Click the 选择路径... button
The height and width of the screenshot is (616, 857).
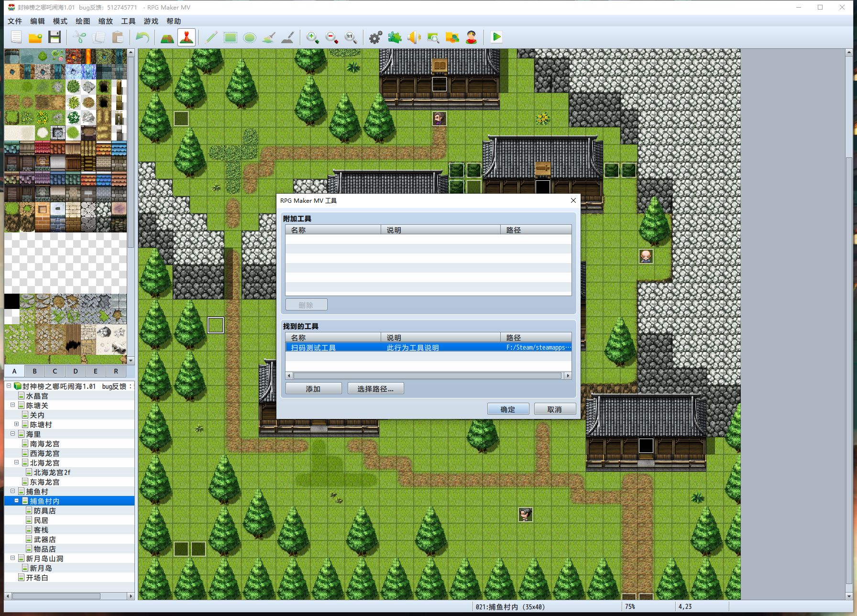point(375,388)
